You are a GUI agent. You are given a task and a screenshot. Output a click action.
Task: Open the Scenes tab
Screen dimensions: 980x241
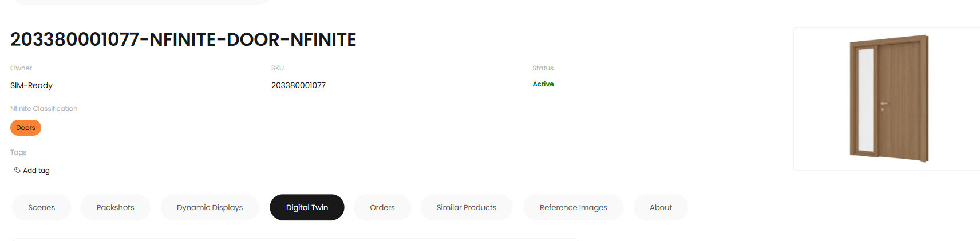pyautogui.click(x=42, y=207)
